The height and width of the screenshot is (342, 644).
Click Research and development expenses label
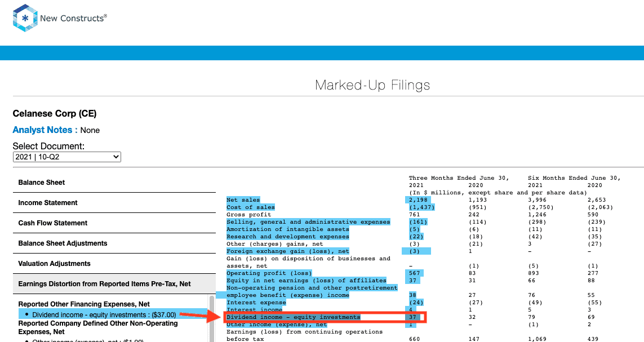click(x=288, y=237)
